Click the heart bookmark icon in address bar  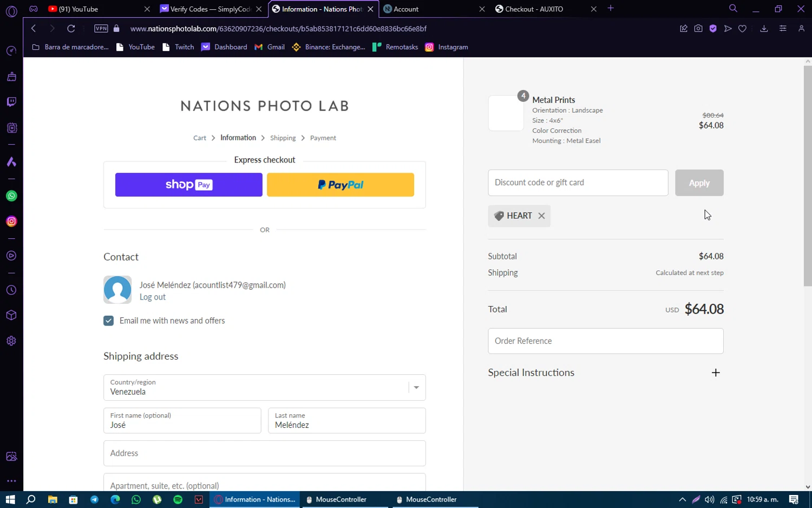(743, 29)
